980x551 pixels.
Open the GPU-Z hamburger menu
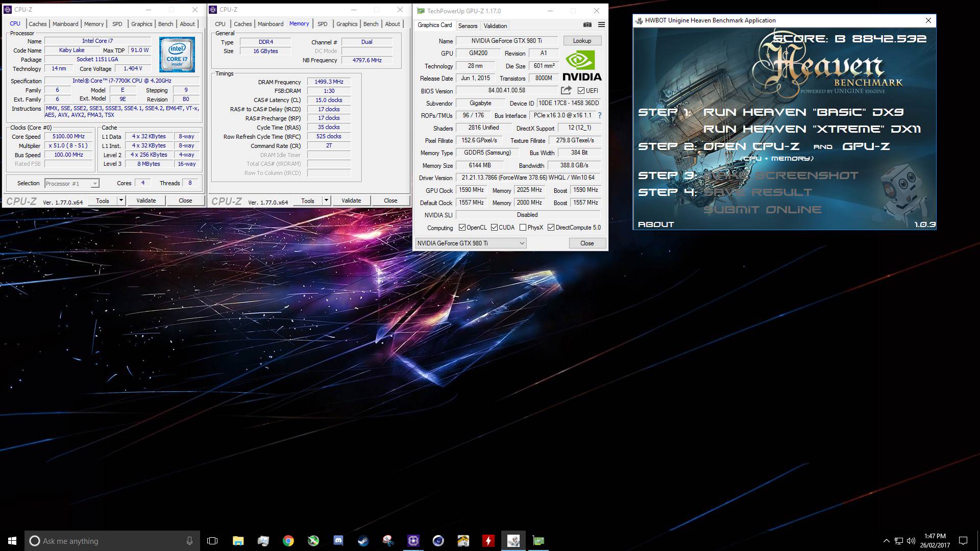point(601,24)
